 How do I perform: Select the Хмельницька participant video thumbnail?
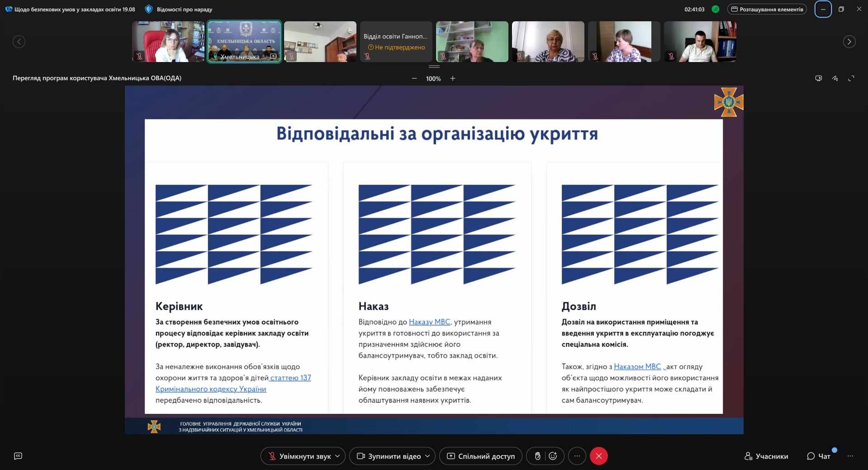(244, 42)
